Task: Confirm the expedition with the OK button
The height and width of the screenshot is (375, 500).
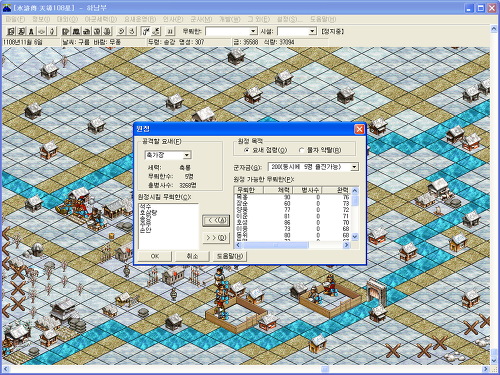Action: tap(155, 256)
